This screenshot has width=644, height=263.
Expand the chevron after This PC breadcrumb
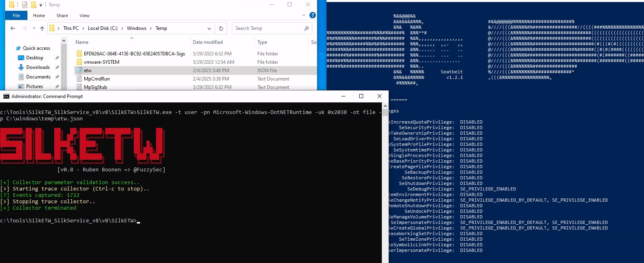point(83,28)
